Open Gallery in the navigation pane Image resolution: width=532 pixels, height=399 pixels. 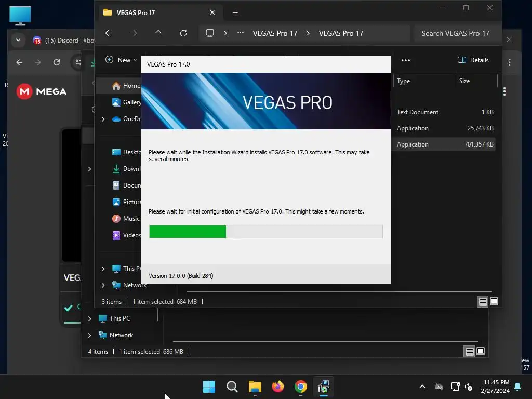coord(126,102)
